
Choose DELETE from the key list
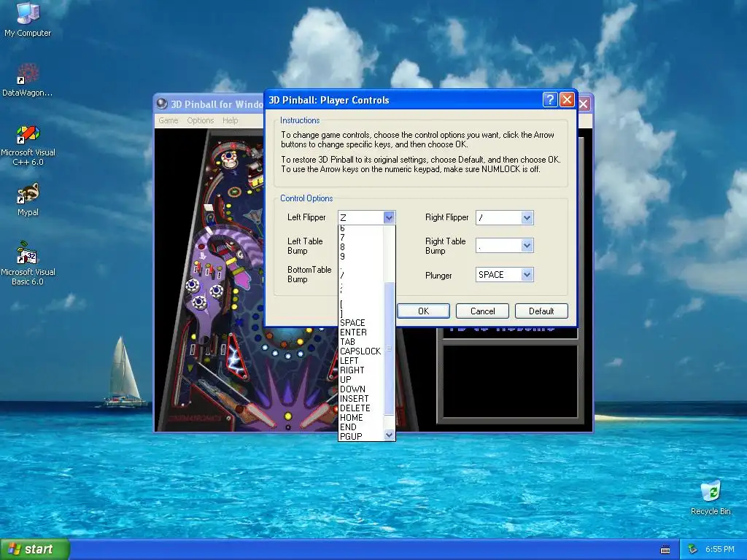click(x=360, y=408)
